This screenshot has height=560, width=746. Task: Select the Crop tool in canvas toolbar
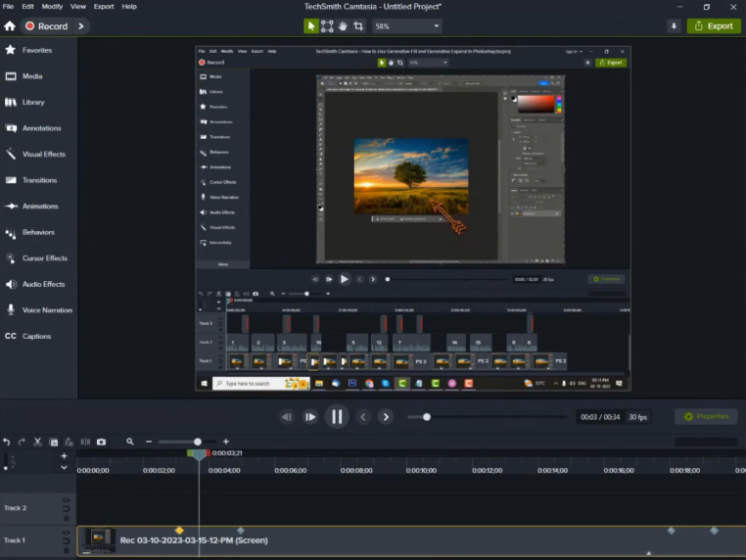pos(358,26)
